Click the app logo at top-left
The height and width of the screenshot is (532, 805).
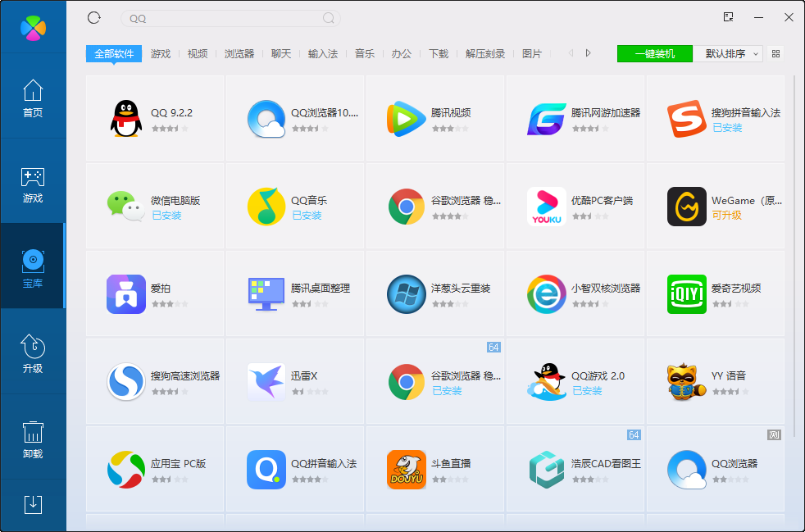point(33,28)
